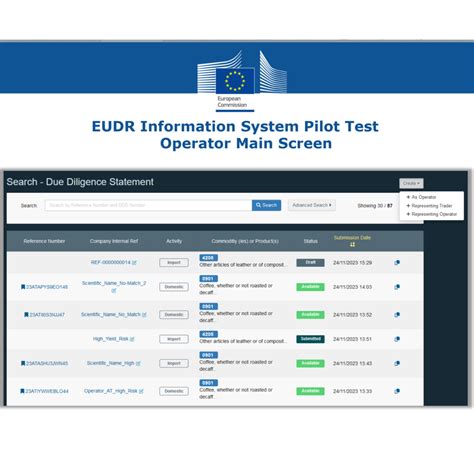The width and height of the screenshot is (474, 474).
Task: Open company ref link High_Yield_Risk
Action: (x=111, y=339)
